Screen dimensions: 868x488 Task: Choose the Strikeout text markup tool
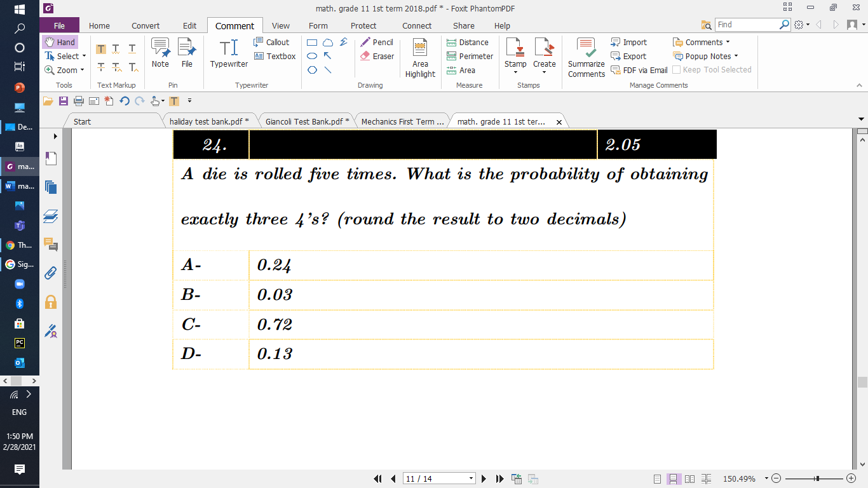[101, 67]
